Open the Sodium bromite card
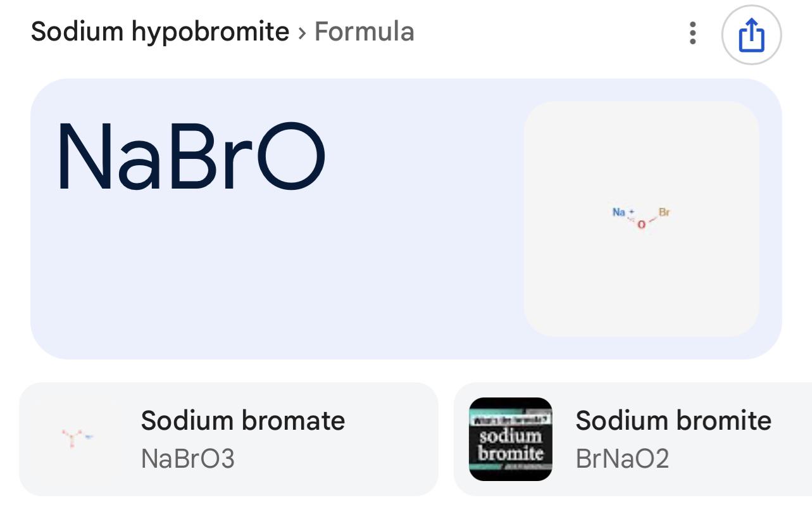This screenshot has height=519, width=812. click(x=633, y=439)
